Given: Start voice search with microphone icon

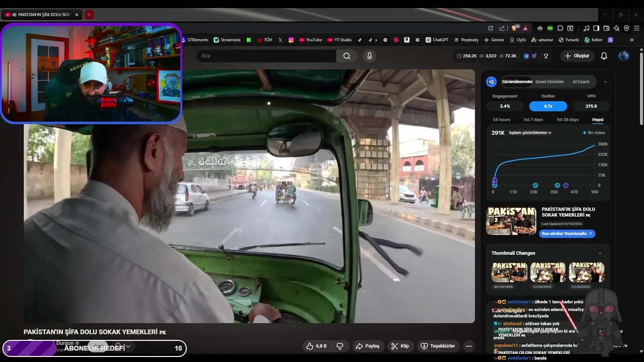Looking at the screenshot, I should click(369, 56).
